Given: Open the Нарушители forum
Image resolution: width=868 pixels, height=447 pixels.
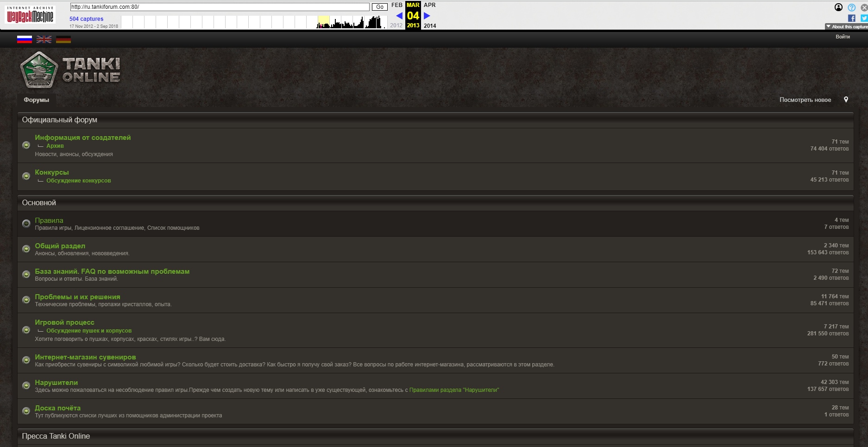Looking at the screenshot, I should click(x=57, y=383).
